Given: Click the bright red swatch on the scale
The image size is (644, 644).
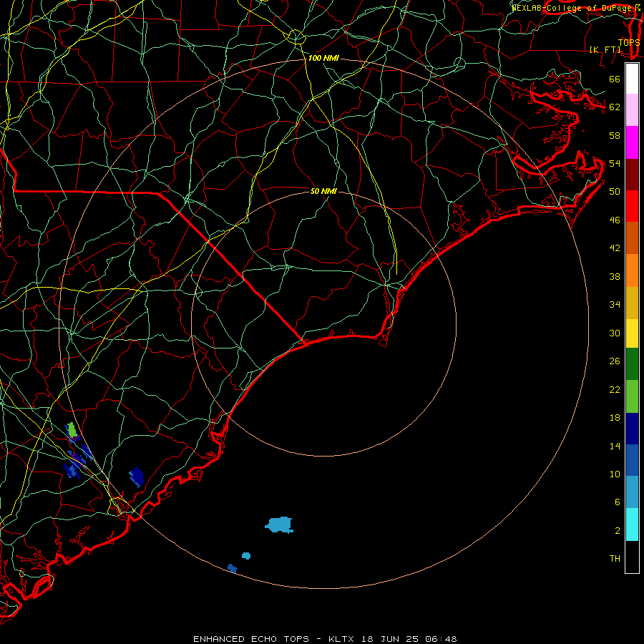Looking at the screenshot, I should 632,206.
